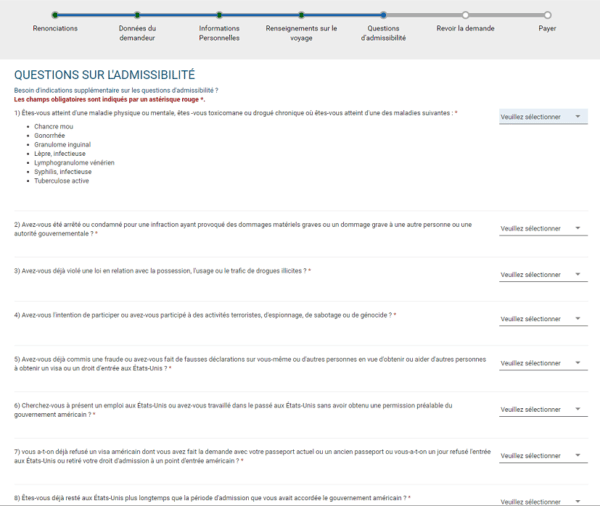Open dropdown for question 5 about visa fraud
Viewport: 600px width, 506px height.
pos(543,364)
